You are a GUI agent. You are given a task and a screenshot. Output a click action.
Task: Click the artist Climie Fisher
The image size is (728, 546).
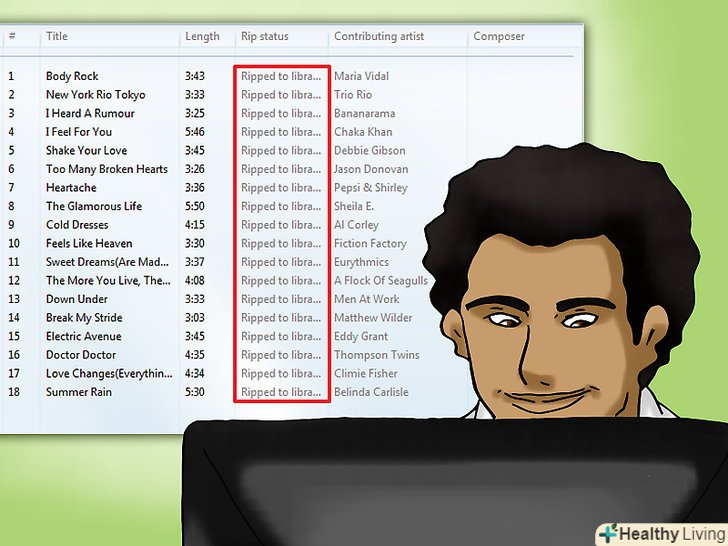[x=365, y=373]
